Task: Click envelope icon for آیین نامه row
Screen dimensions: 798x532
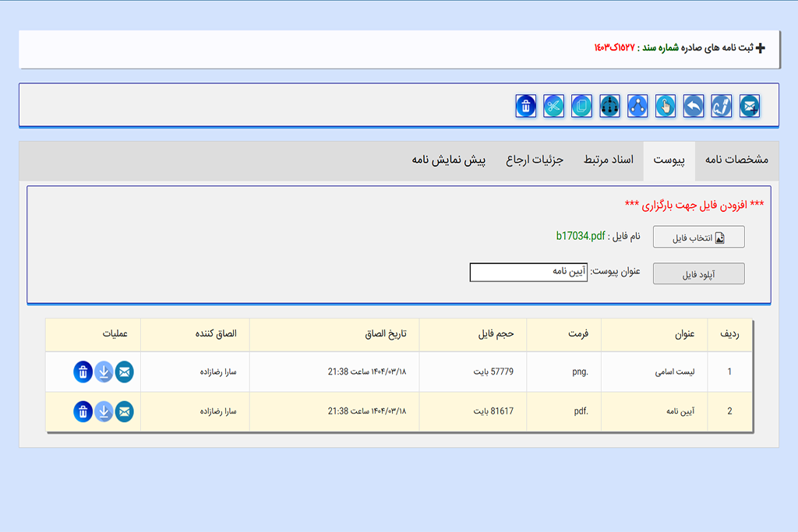Action: pos(124,412)
